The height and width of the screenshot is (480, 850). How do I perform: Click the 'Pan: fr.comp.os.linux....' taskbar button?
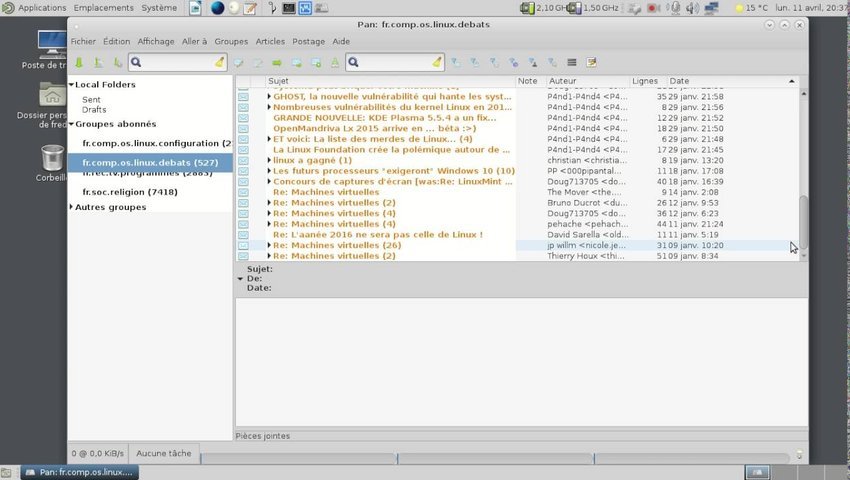tap(80, 472)
